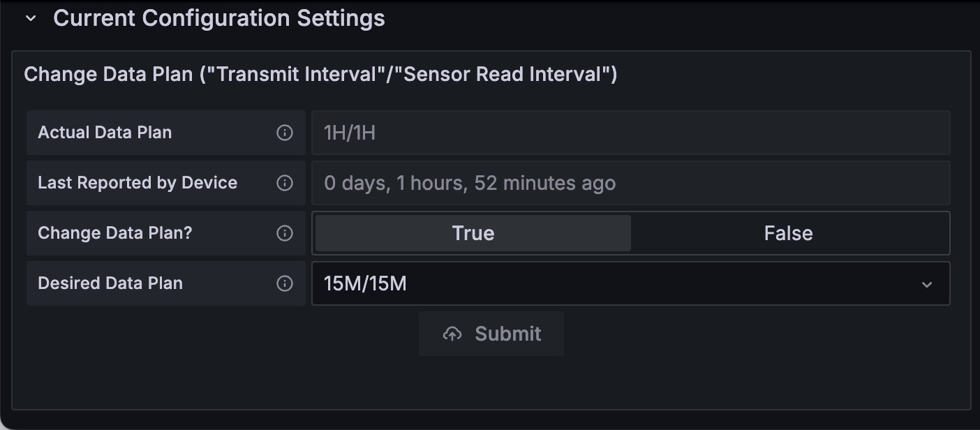Click the cloud upload icon on Submit

[452, 334]
